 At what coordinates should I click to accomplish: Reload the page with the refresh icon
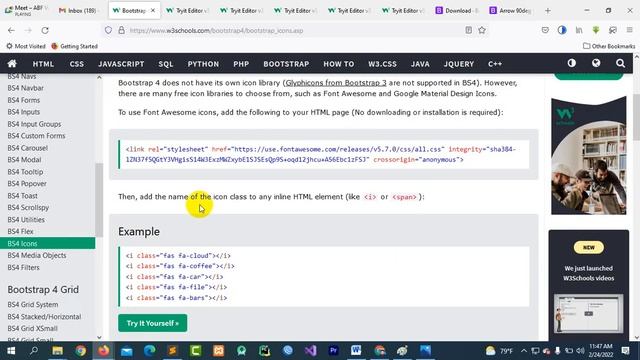tap(45, 30)
